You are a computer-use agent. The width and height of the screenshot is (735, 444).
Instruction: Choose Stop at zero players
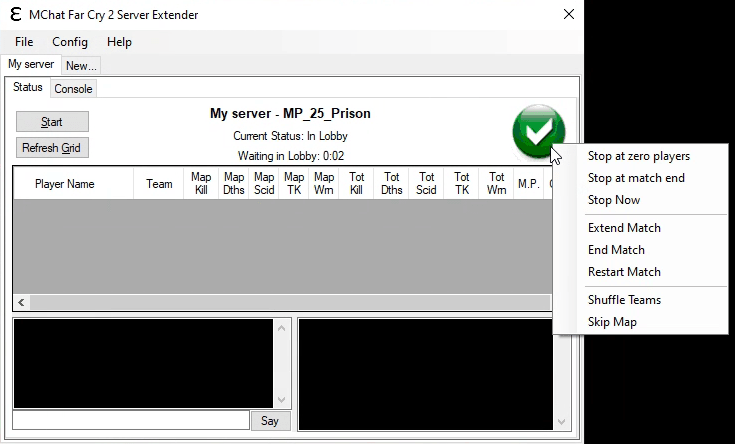[x=638, y=156]
